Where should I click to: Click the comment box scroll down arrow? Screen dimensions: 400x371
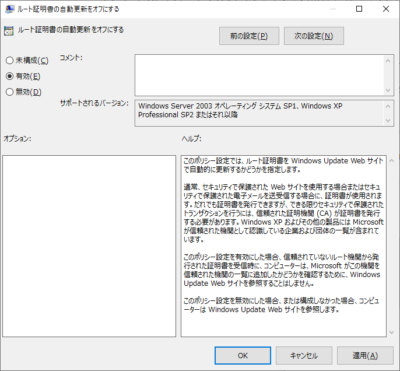click(x=388, y=90)
